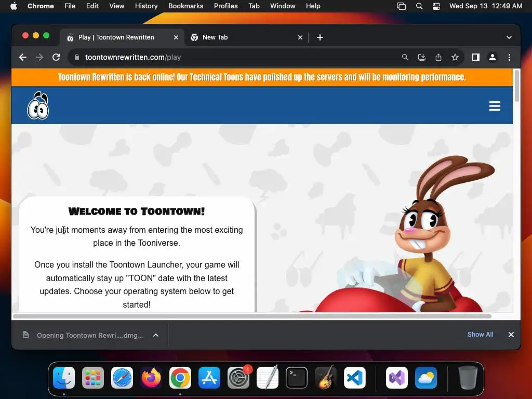Screen dimensions: 532x399
Task: Launch Firefox from the dock
Action: coord(151,378)
